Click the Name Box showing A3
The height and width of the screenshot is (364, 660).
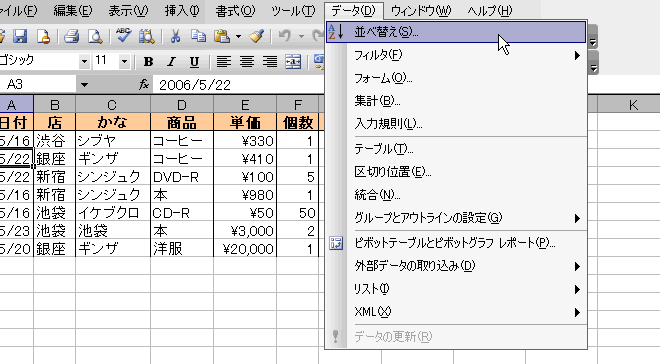(38, 85)
